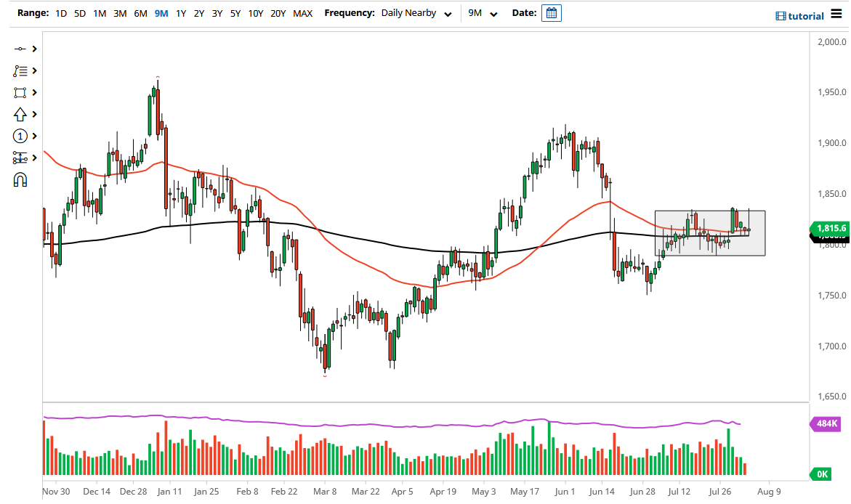Select the active 9M range
Viewport: 851px width, 504px height.
(161, 13)
